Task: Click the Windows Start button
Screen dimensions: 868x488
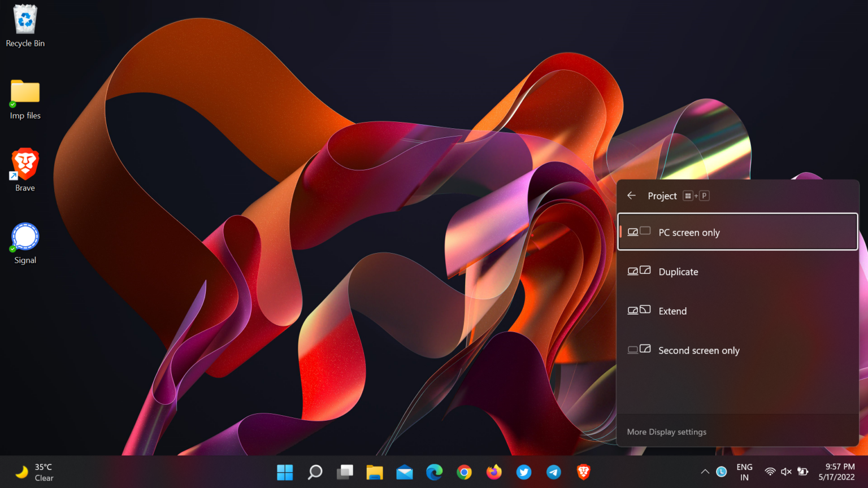Action: (x=285, y=472)
